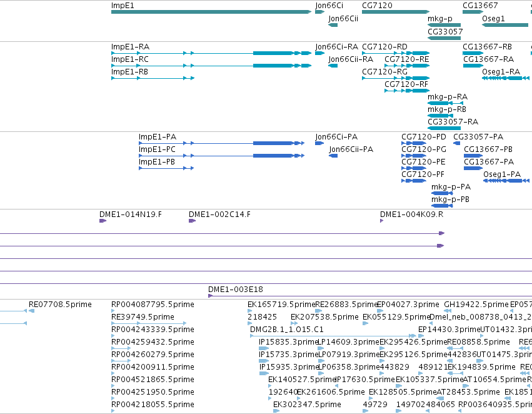Image resolution: width=532 pixels, height=414 pixels.
Task: Click the EK207538.5prime EST
Action: pyautogui.click(x=294, y=323)
